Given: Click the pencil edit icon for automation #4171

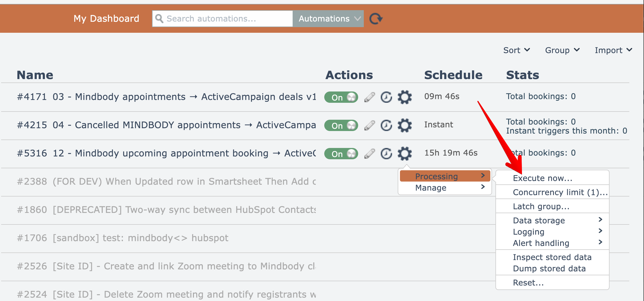Looking at the screenshot, I should [x=369, y=97].
